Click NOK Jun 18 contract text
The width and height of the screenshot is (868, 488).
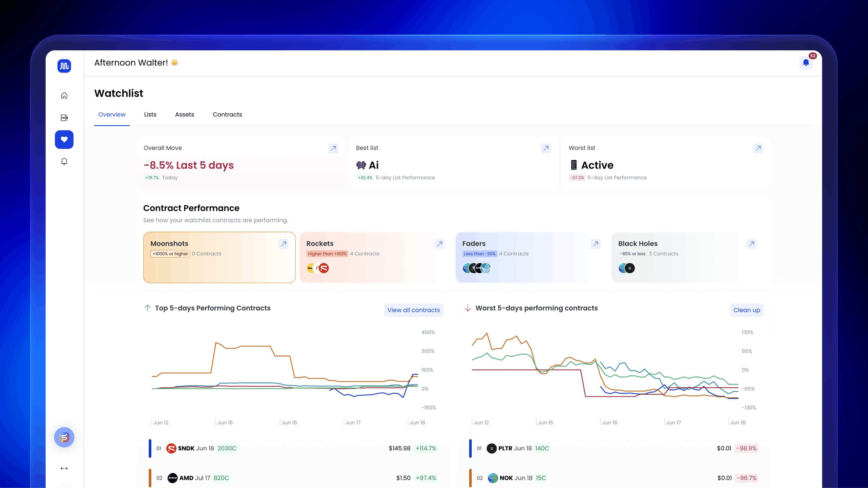pyautogui.click(x=516, y=478)
